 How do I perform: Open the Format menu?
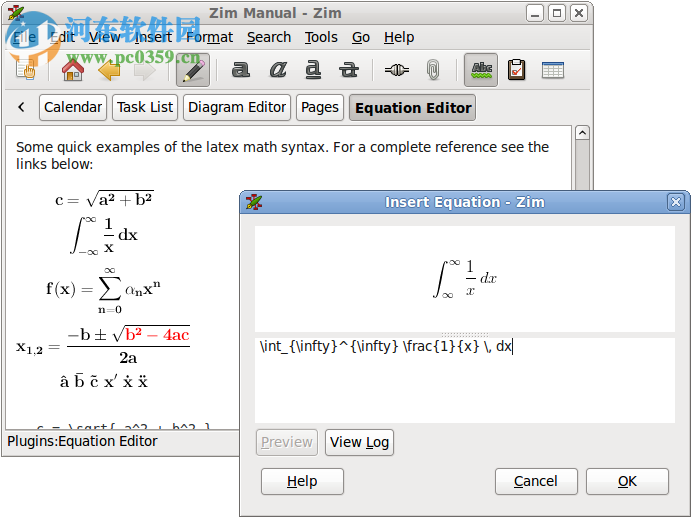[x=209, y=38]
